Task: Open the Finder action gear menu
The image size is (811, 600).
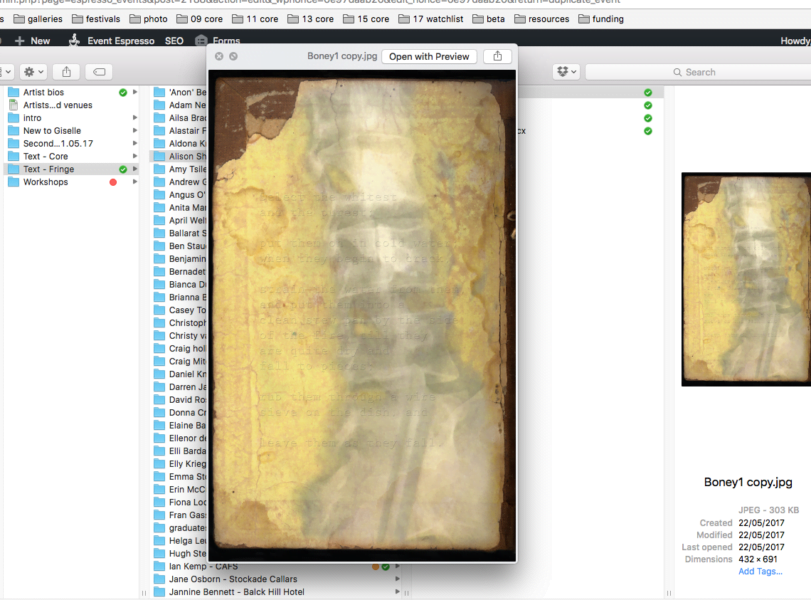Action: pos(33,72)
